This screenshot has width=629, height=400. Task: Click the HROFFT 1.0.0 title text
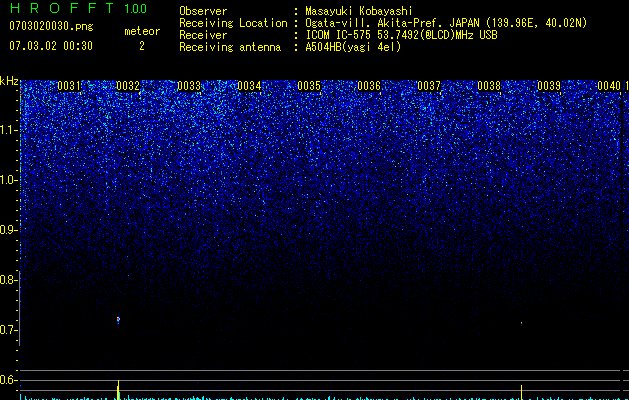(78, 8)
